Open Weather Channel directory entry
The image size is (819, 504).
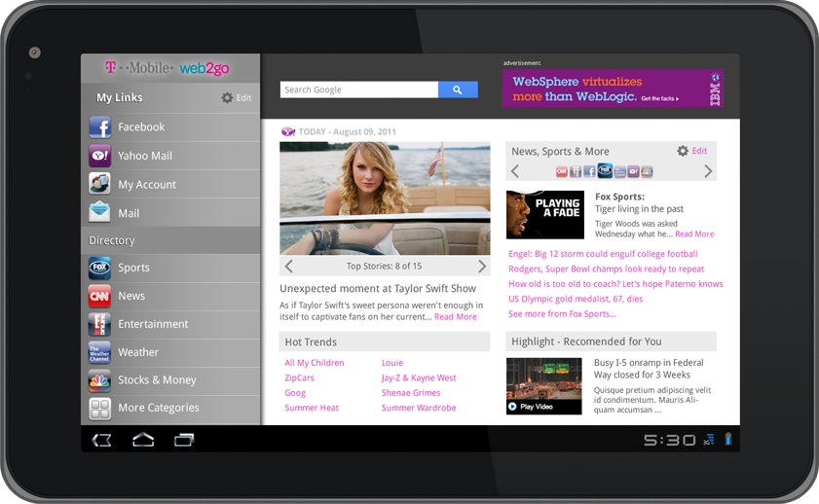point(170,352)
